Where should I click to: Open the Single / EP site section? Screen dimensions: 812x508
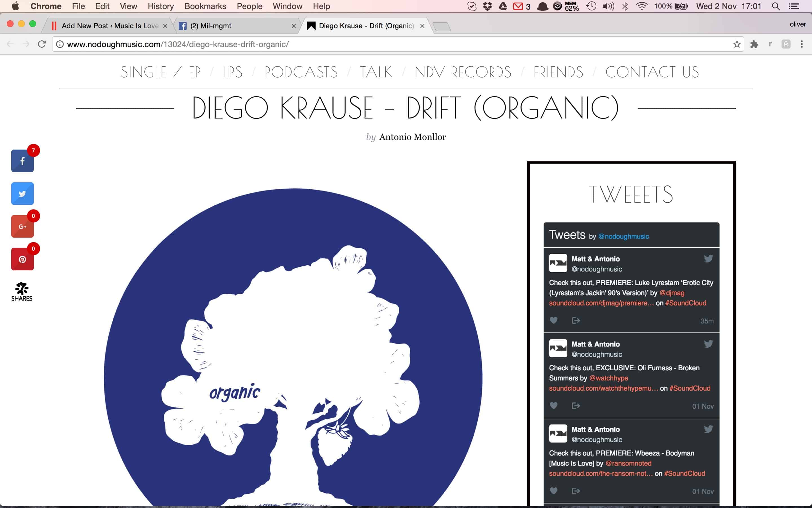pos(161,72)
